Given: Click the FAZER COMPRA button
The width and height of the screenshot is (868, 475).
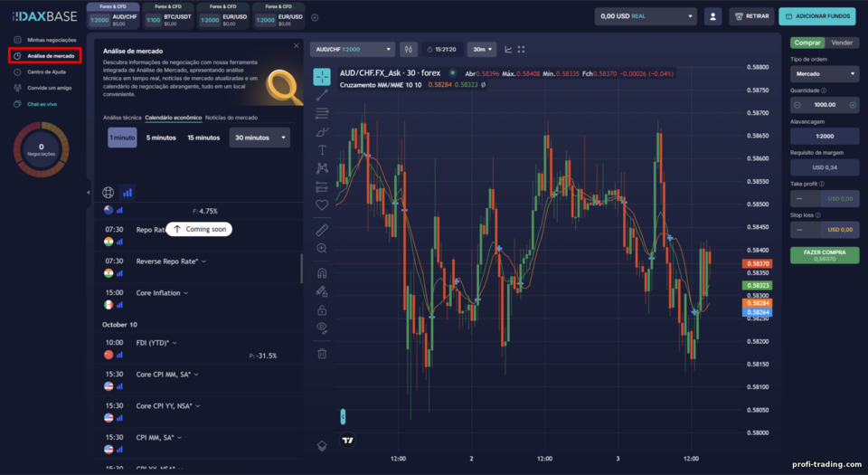Looking at the screenshot, I should 825,254.
